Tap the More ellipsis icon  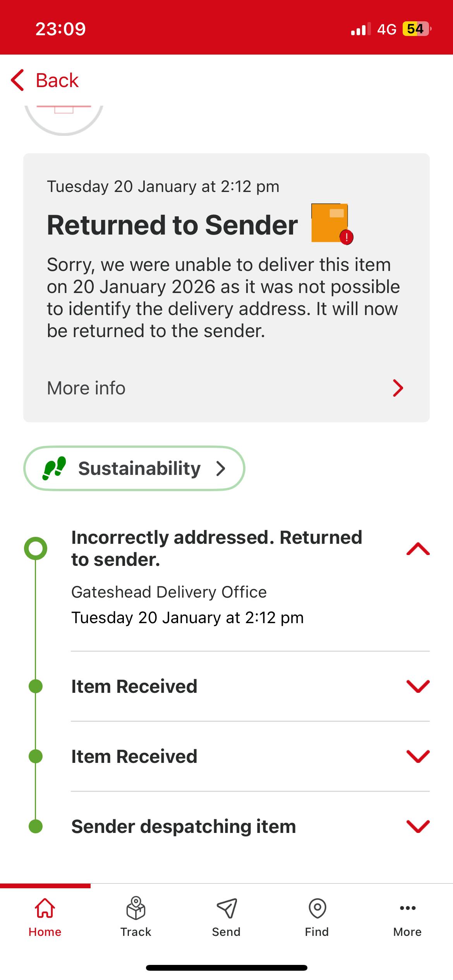tap(407, 908)
